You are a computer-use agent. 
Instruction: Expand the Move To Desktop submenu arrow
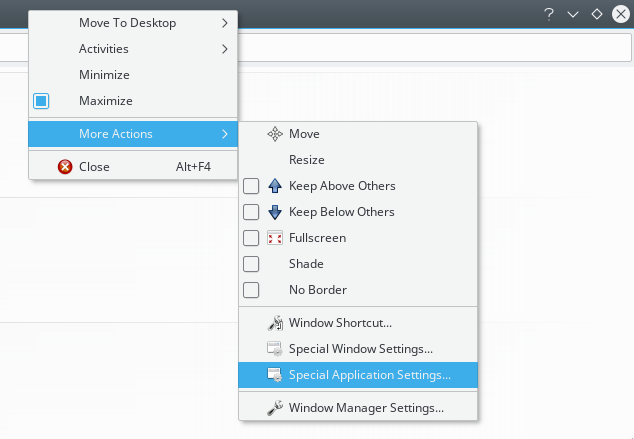(225, 22)
